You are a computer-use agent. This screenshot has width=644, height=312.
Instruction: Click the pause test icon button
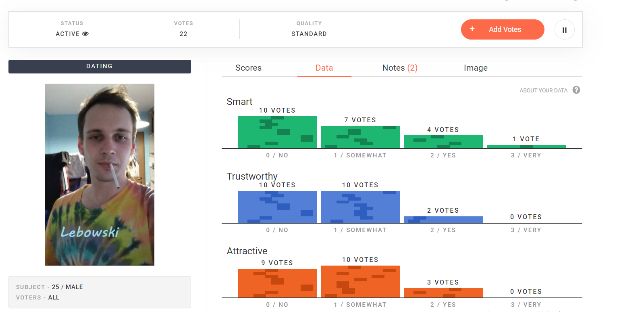click(x=564, y=30)
